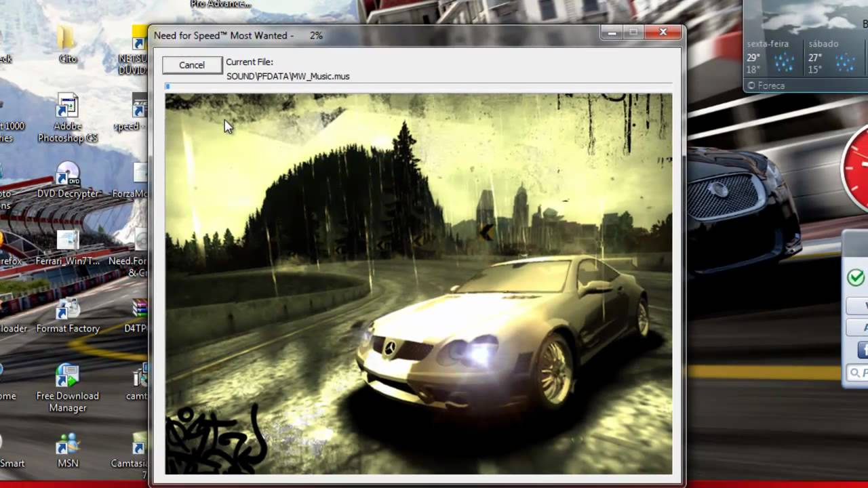Click the Facebook button in side gadget
868x488 pixels.
click(x=863, y=350)
